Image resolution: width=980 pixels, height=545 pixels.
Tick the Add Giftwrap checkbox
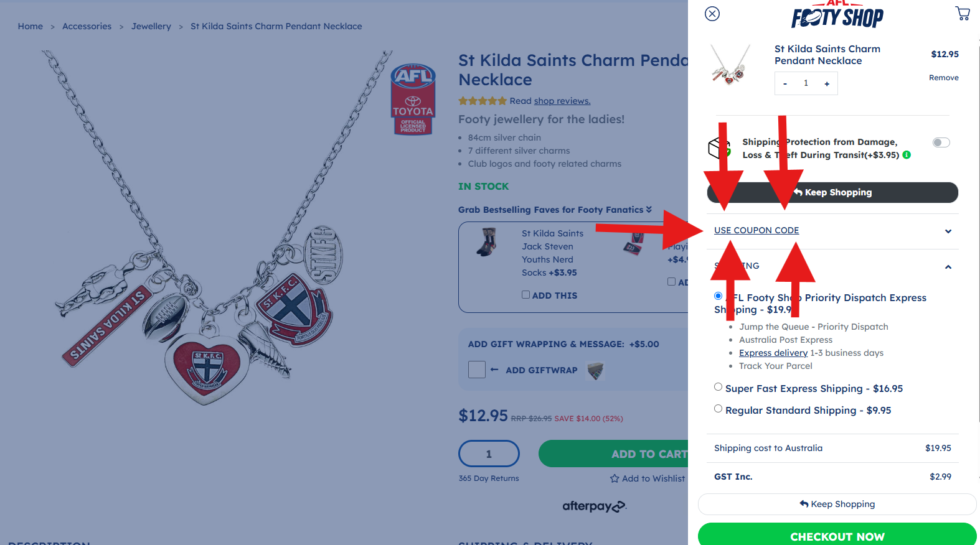477,370
